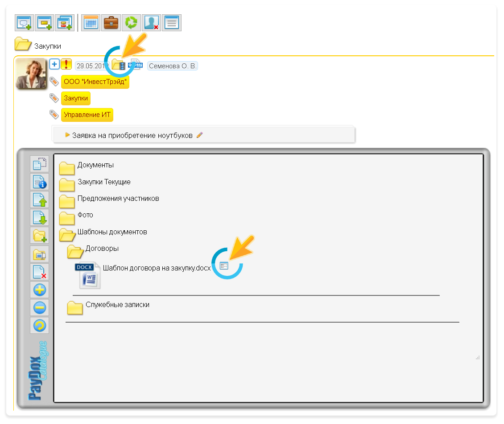Click the upload file green up arrow icon
This screenshot has height=424, width=504.
coord(40,200)
